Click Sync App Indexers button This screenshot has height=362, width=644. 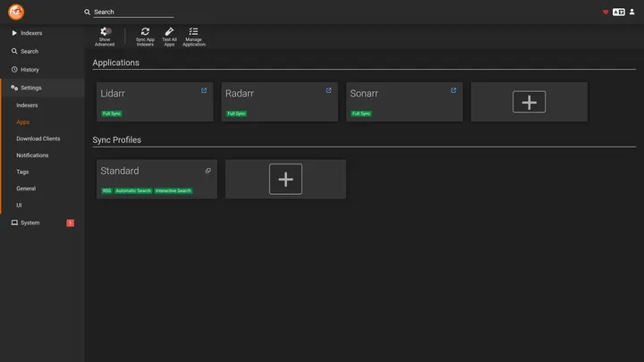click(145, 37)
